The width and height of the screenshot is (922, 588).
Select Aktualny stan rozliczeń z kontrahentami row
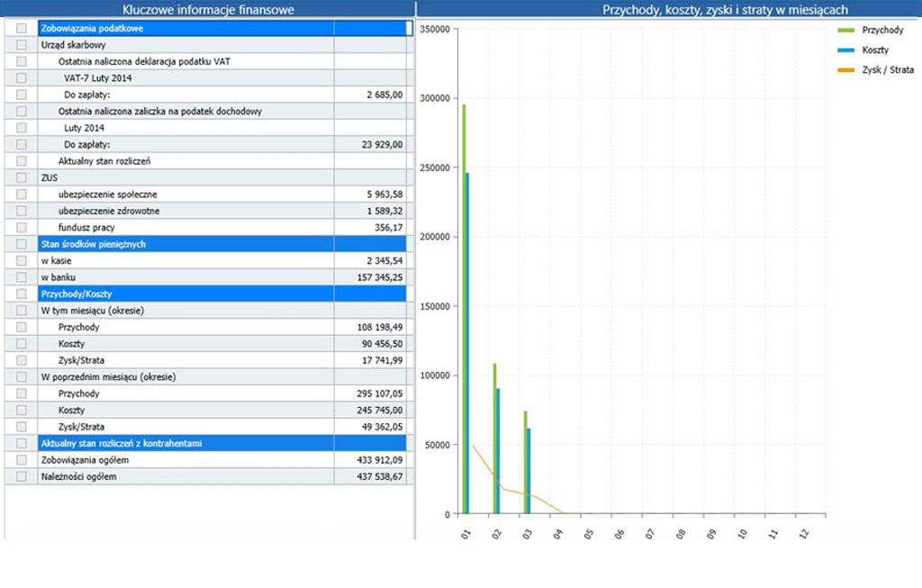[x=222, y=443]
